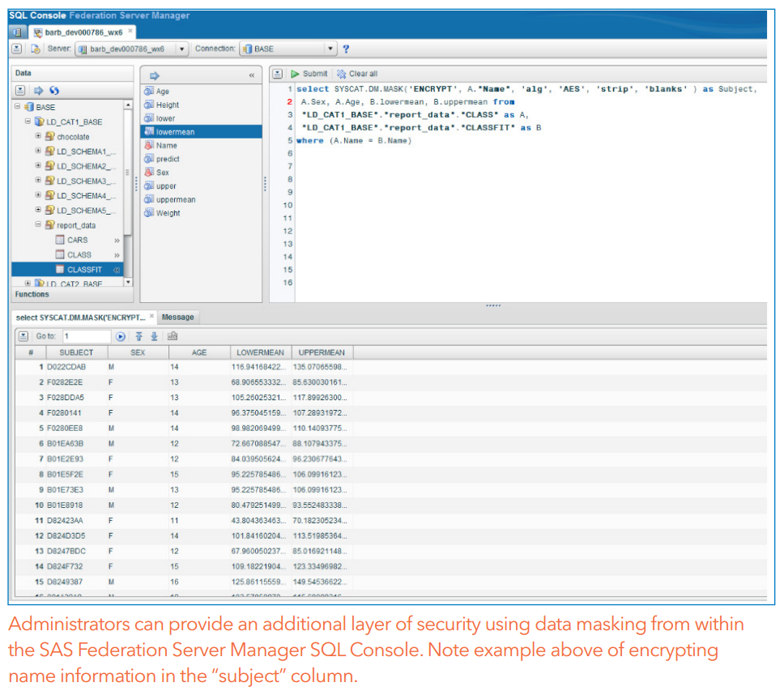Click the help question-mark icon beside Connection
The width and height of the screenshot is (784, 691).
coord(346,49)
